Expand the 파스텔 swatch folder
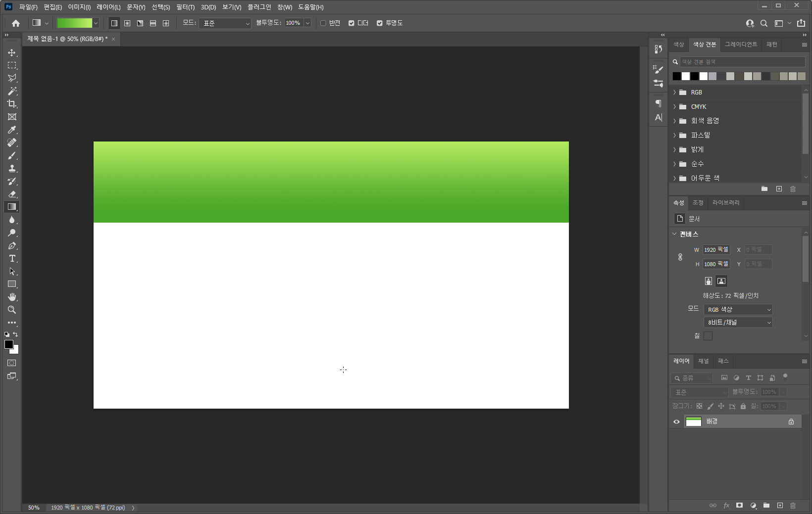 (x=674, y=135)
